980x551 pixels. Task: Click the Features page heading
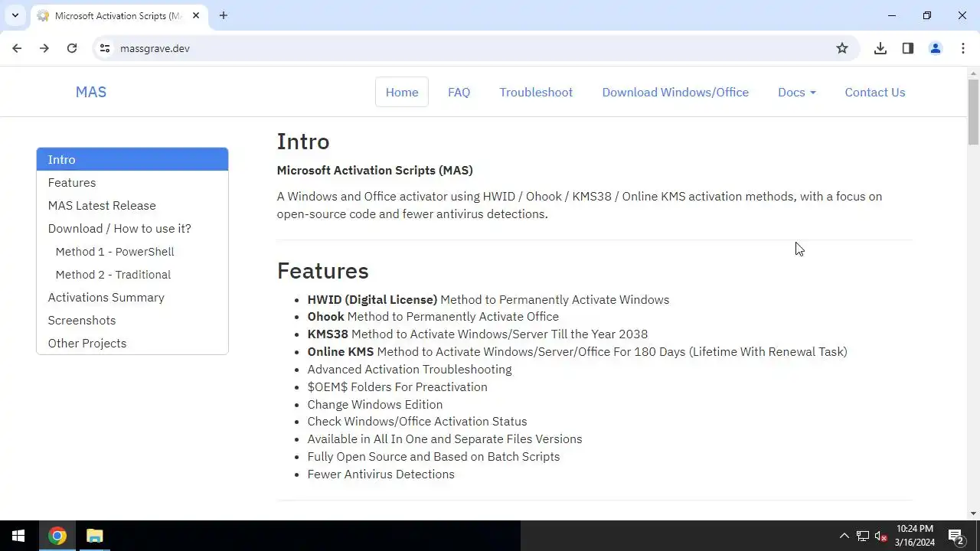pyautogui.click(x=323, y=271)
